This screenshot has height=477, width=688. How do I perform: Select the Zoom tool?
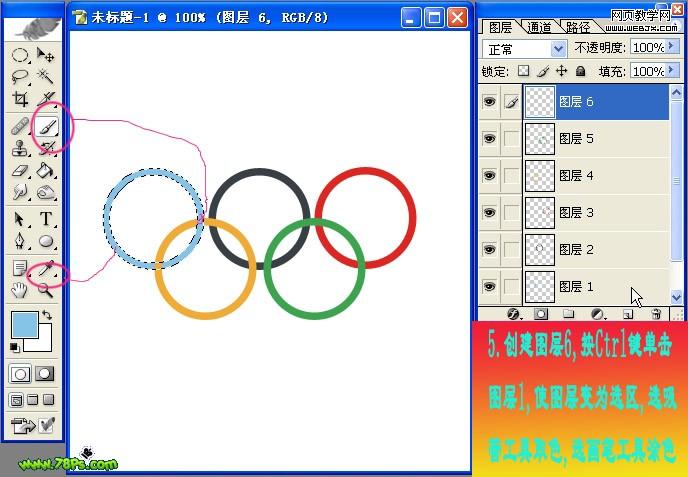pyautogui.click(x=45, y=290)
